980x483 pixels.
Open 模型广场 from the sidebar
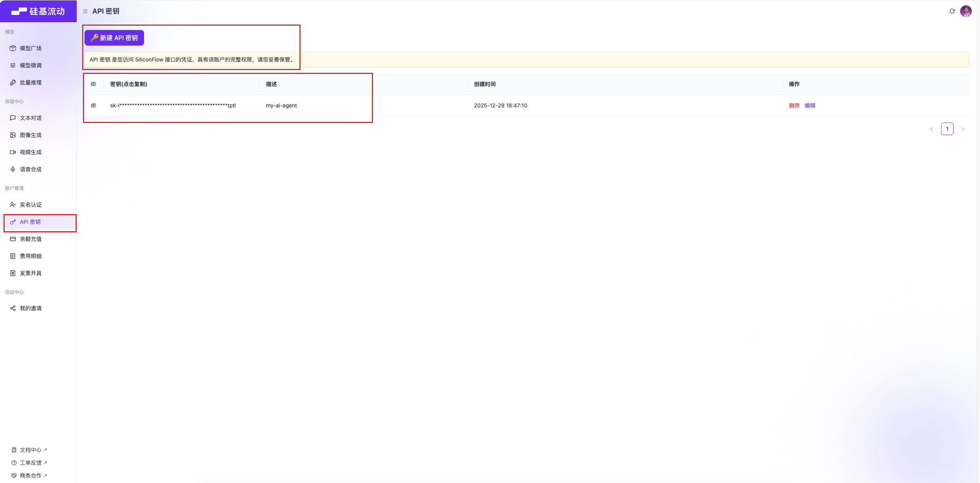point(30,48)
